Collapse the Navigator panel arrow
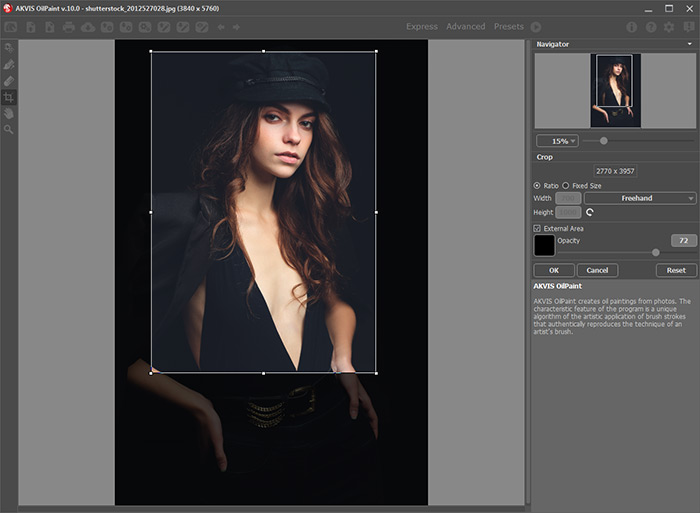Screen dimensions: 700x513 (690, 44)
